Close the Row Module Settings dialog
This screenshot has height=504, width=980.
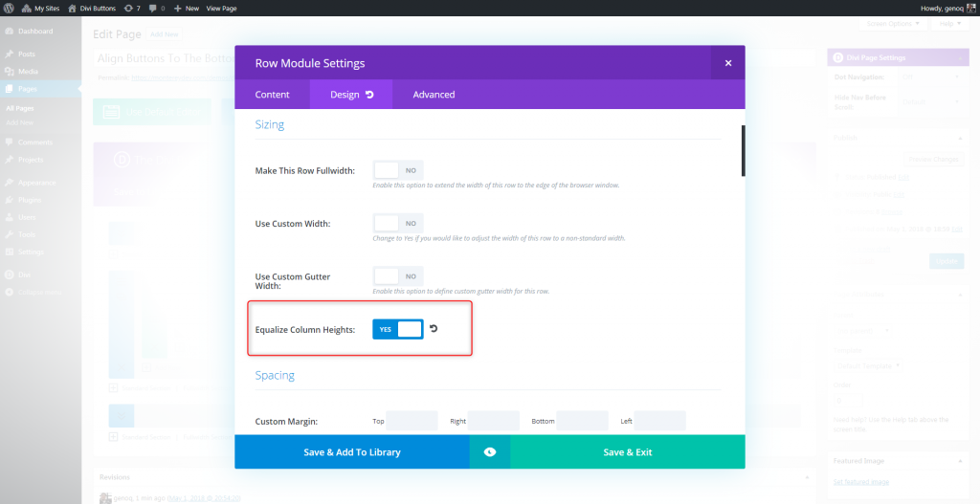728,63
